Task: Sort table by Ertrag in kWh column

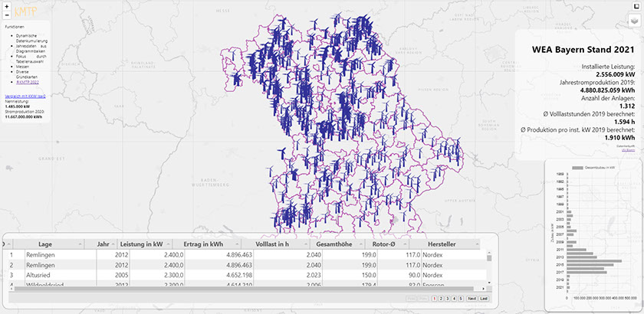Action: [206, 244]
